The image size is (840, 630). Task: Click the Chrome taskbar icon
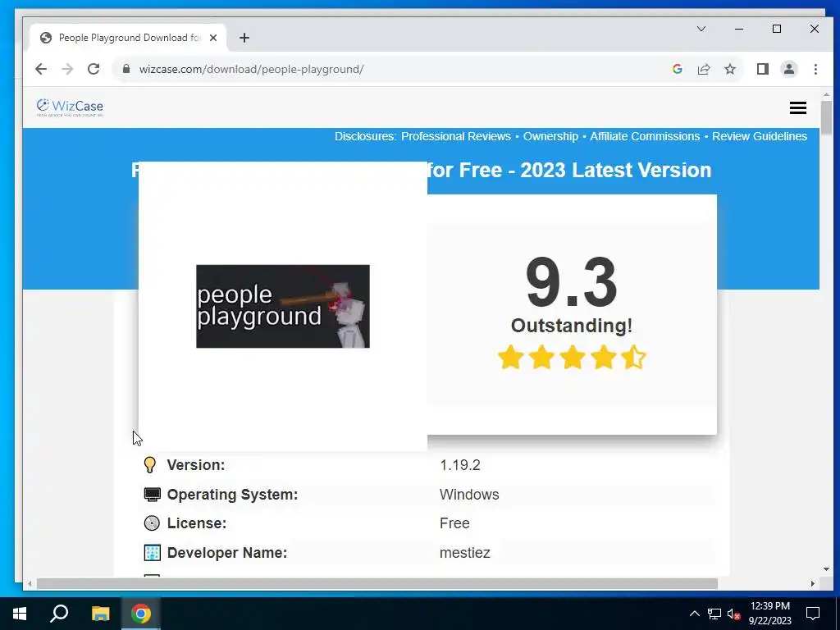tap(141, 614)
